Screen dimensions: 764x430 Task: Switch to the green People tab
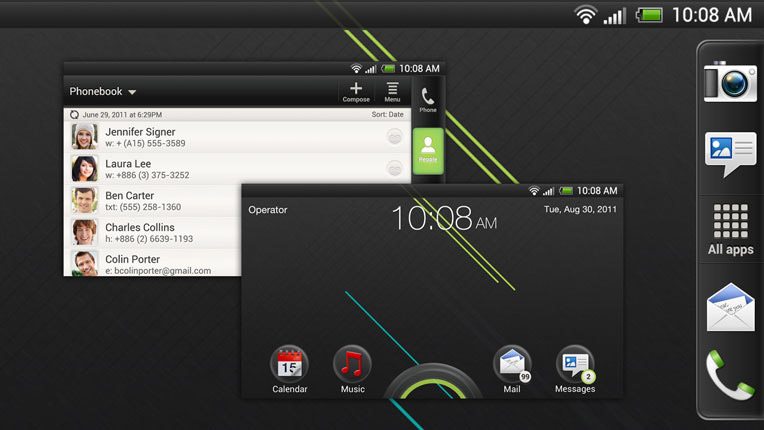point(428,150)
